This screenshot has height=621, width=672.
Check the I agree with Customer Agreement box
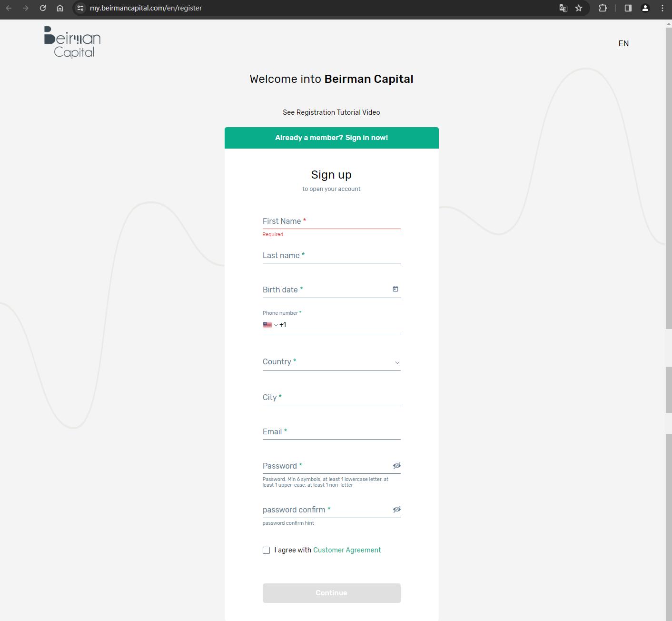(266, 550)
